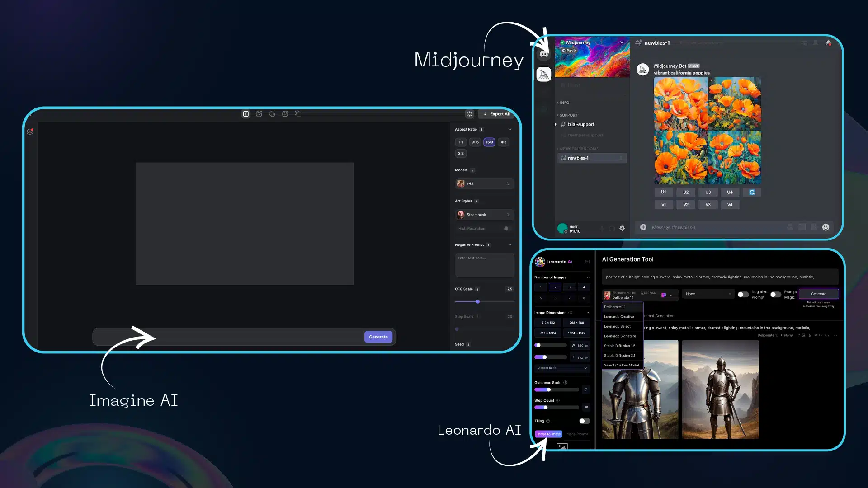The width and height of the screenshot is (868, 488).
Task: Enable the Negative Prompt toggle in Leonardo
Action: 743,294
